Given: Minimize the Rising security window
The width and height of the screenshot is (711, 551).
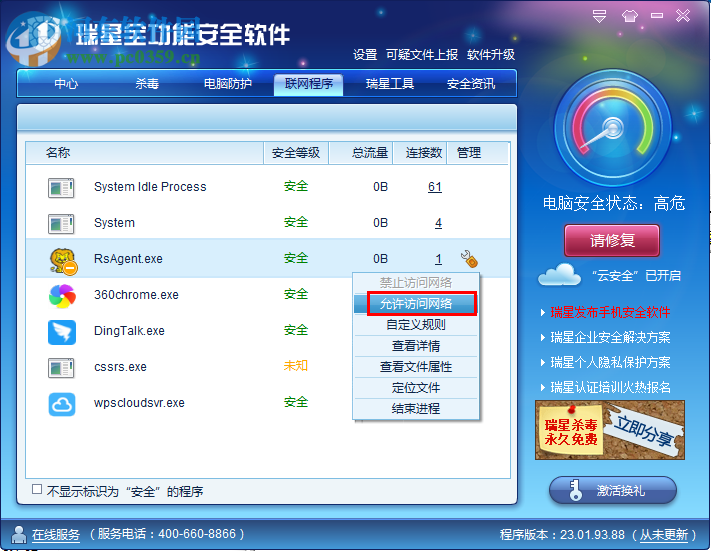Looking at the screenshot, I should click(x=657, y=16).
